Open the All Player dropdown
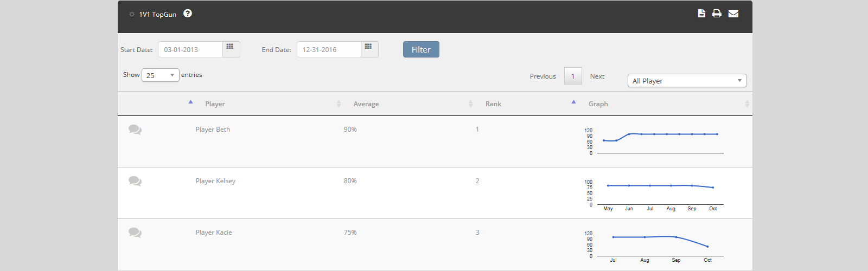Image resolution: width=868 pixels, height=271 pixels. (687, 81)
